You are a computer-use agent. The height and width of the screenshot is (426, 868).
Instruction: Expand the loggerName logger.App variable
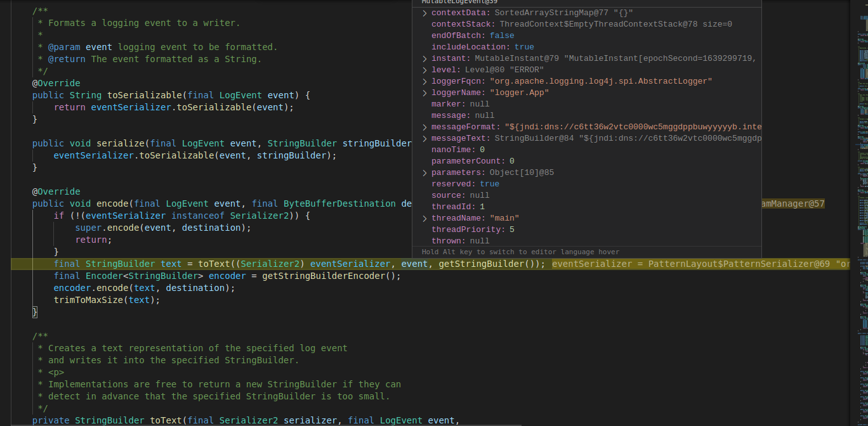coord(424,92)
